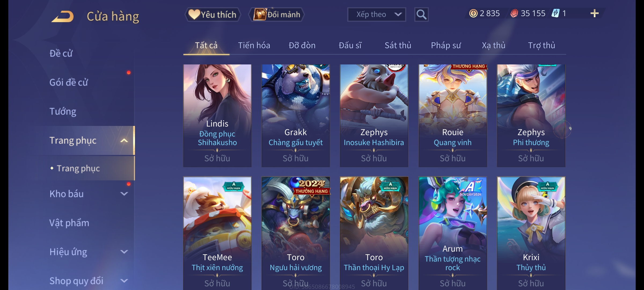The width and height of the screenshot is (644, 290).
Task: Tap the blue voucher ticket icon
Action: coord(555,13)
